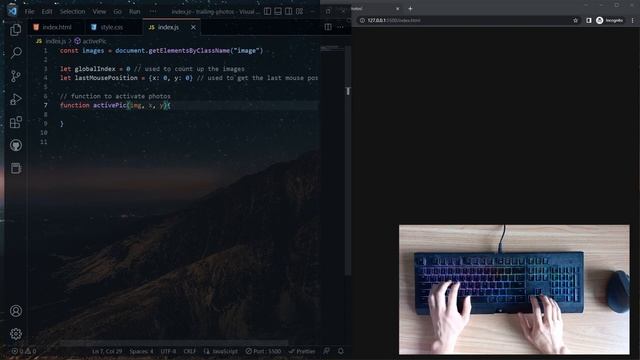
Task: Click the Incognito profile button
Action: 609,20
